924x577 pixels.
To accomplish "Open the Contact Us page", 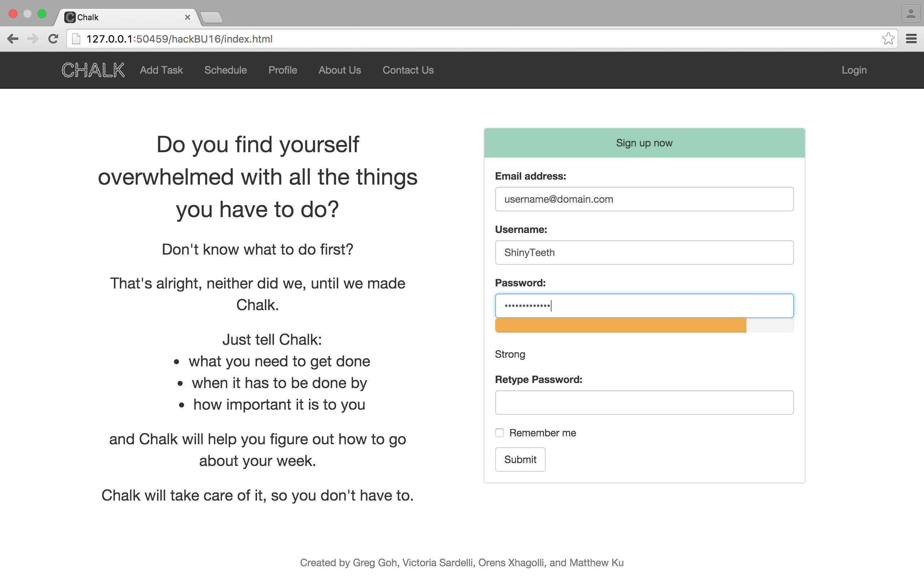I will coord(408,70).
